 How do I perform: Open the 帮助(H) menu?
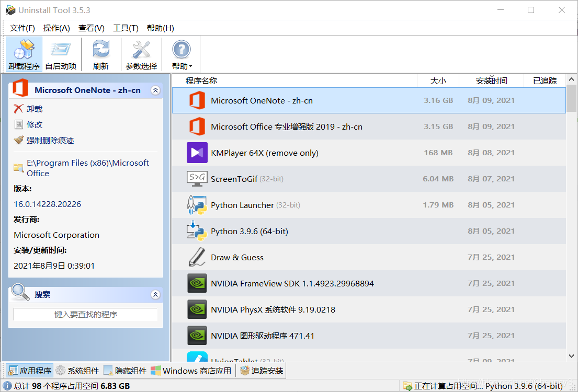161,28
